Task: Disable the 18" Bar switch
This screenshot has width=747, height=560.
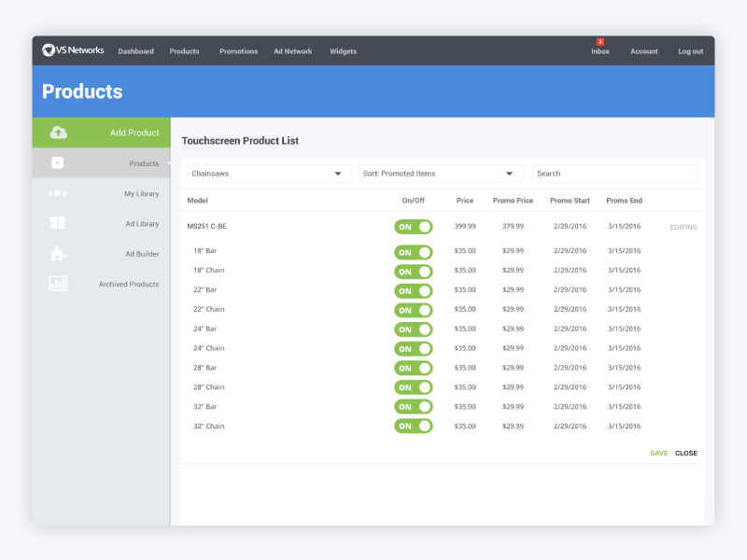Action: (x=413, y=251)
